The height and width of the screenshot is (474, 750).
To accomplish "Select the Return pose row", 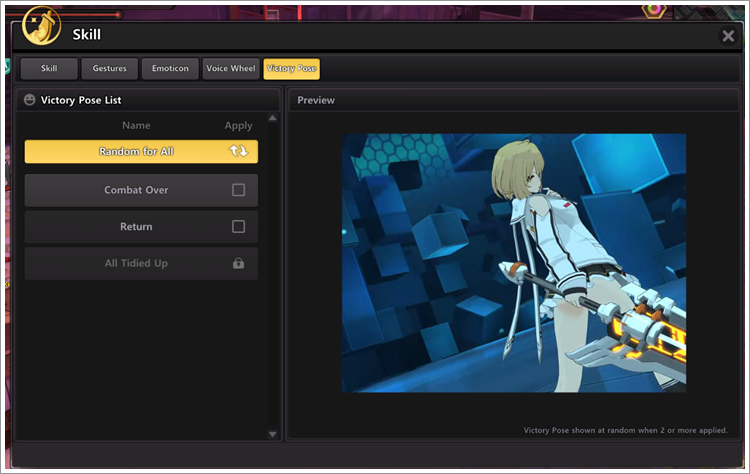I will point(141,227).
